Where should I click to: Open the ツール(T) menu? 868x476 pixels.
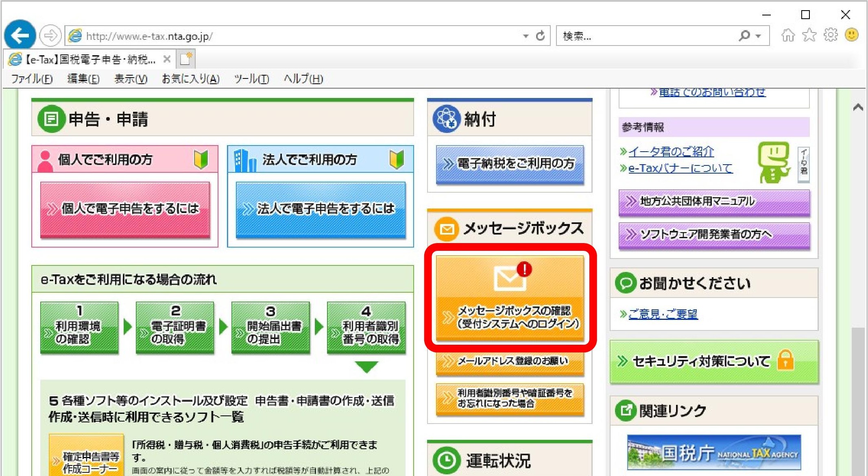[251, 79]
